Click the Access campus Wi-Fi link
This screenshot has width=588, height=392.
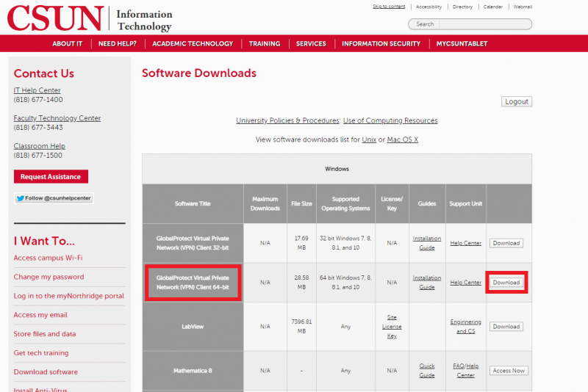pos(48,258)
